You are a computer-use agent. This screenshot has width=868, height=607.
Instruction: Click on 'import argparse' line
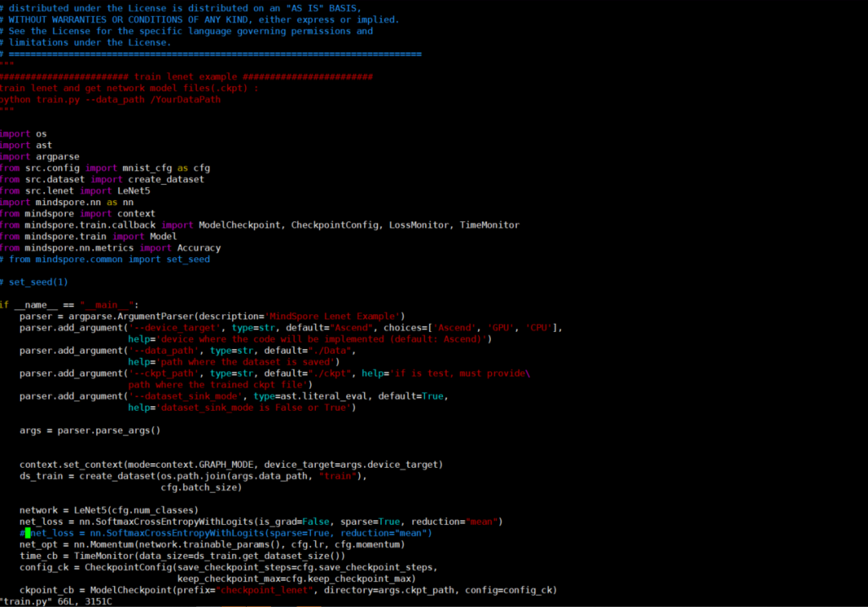coord(39,157)
